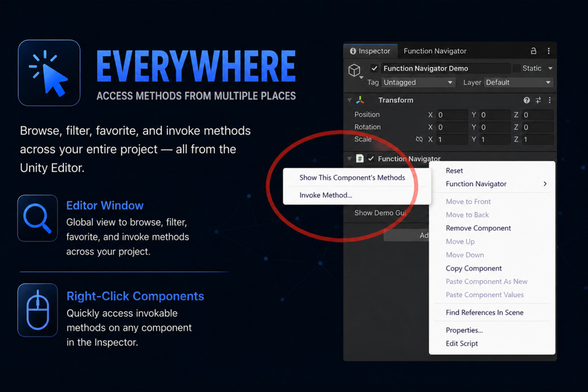This screenshot has height=392, width=588.
Task: Click Paste Component As New entry
Action: click(x=487, y=281)
